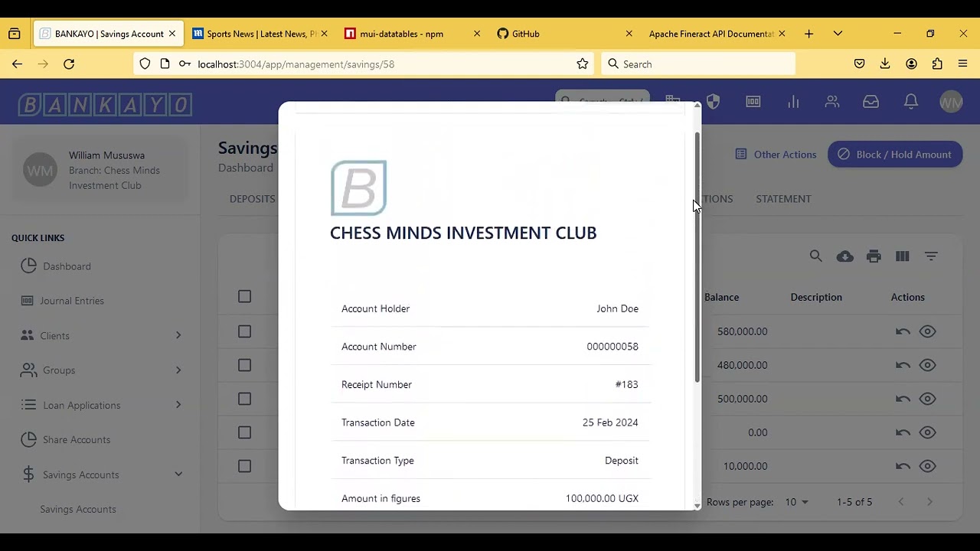Tick the checkbox for the 480,000.00 row
This screenshot has height=551, width=980.
tap(244, 365)
